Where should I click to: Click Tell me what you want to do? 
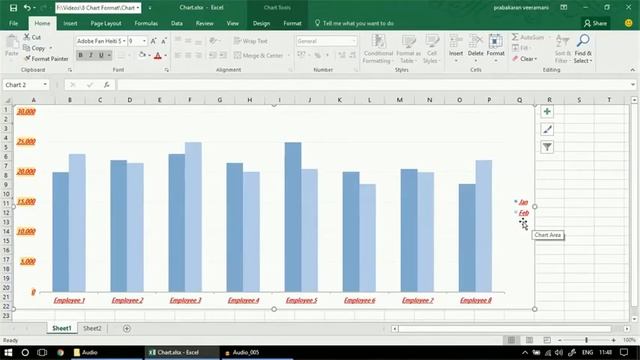click(x=354, y=23)
